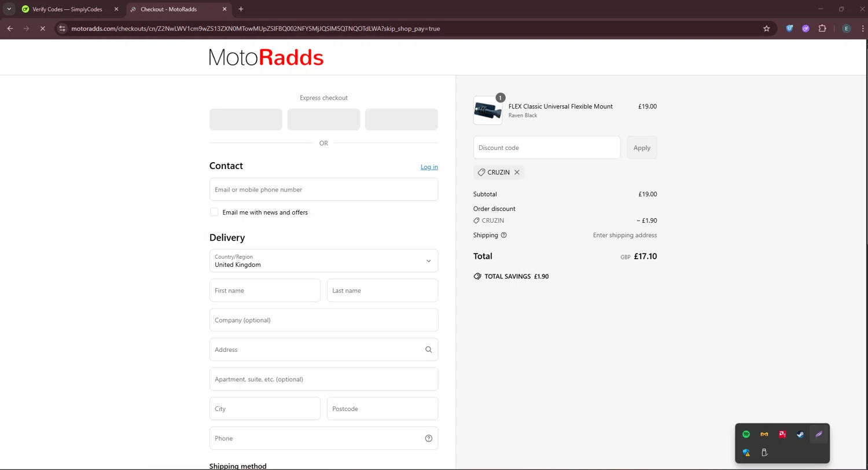This screenshot has height=470, width=868.
Task: Focus the Email or mobile phone number field
Action: tap(323, 189)
